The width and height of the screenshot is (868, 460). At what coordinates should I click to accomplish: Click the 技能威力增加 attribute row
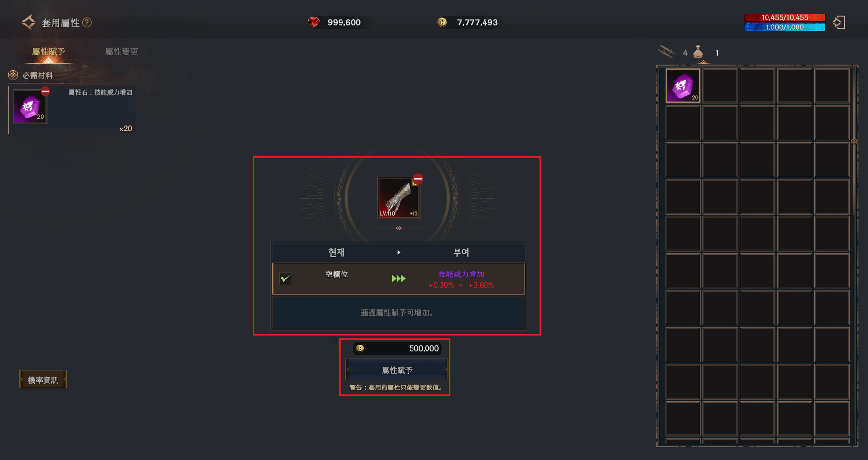click(x=398, y=278)
